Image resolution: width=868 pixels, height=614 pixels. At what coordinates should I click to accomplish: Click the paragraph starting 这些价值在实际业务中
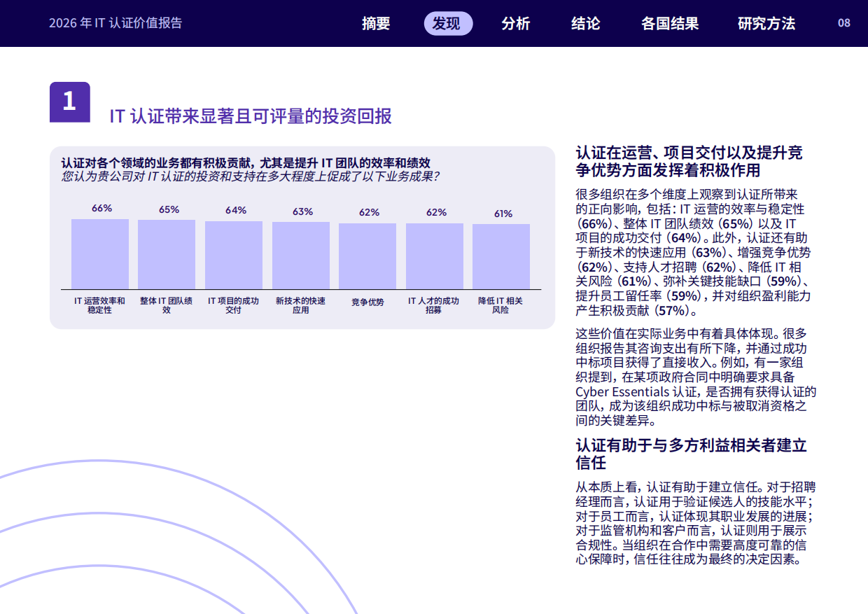click(696, 377)
